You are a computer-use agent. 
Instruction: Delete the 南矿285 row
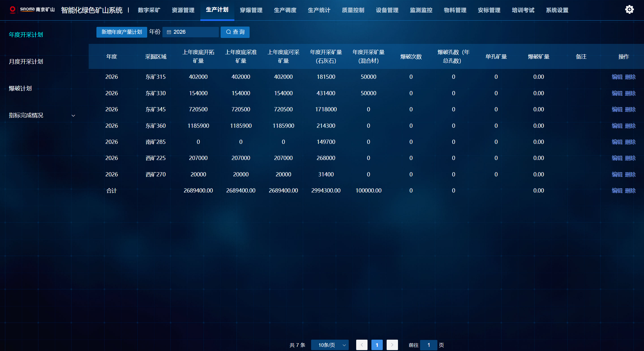pyautogui.click(x=630, y=142)
